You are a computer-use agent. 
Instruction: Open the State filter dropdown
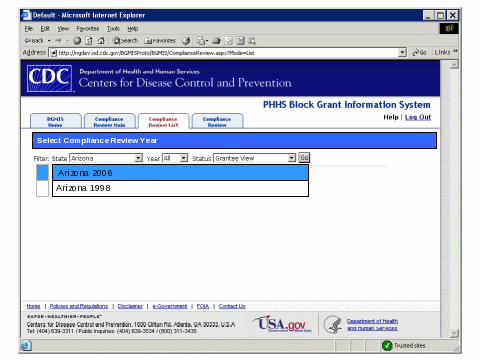[106, 158]
